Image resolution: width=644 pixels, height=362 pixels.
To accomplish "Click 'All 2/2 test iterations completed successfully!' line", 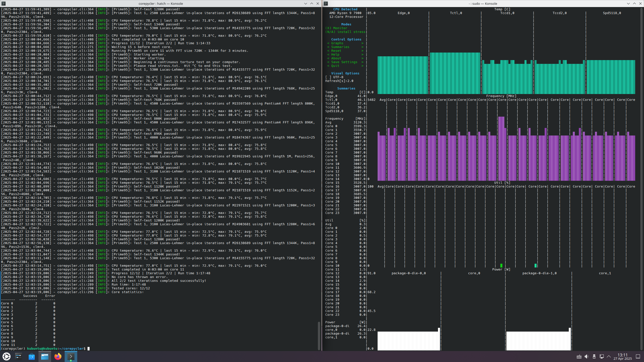I will pos(159,281).
